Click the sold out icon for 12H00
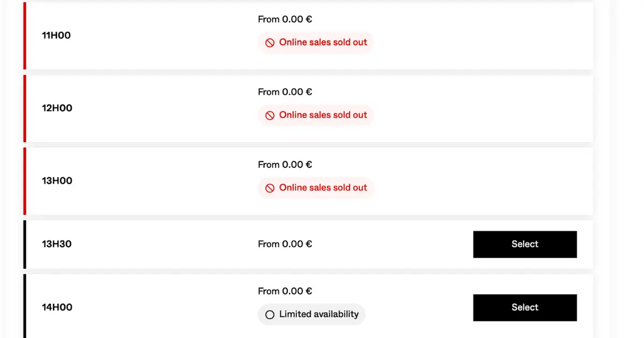This screenshot has width=644, height=338. (x=270, y=115)
